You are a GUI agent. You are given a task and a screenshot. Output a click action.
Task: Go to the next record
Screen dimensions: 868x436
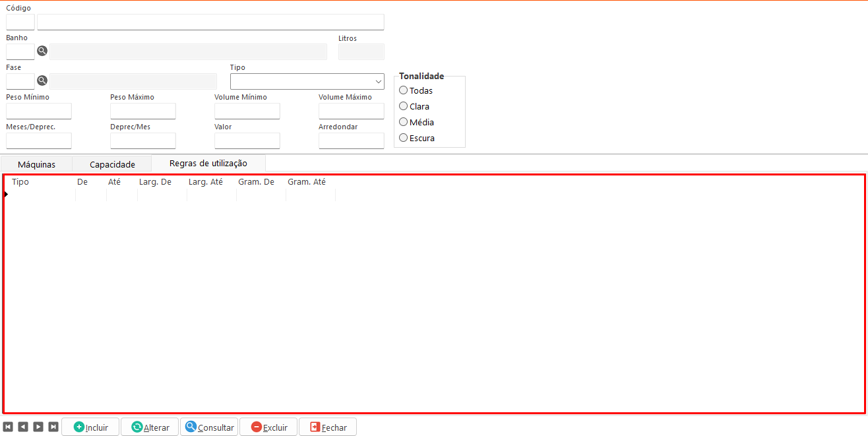click(38, 427)
